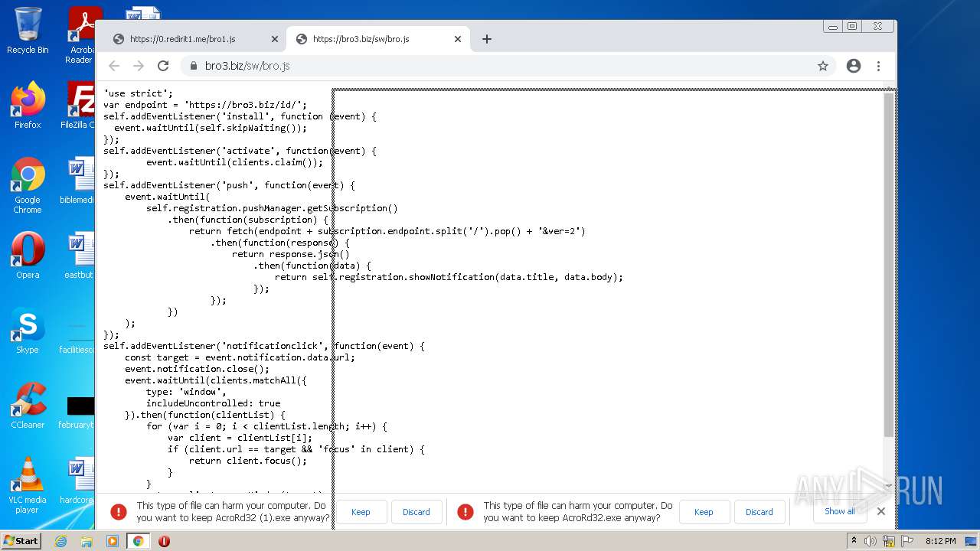This screenshot has width=980, height=551.
Task: Reload the current page
Action: click(x=163, y=66)
